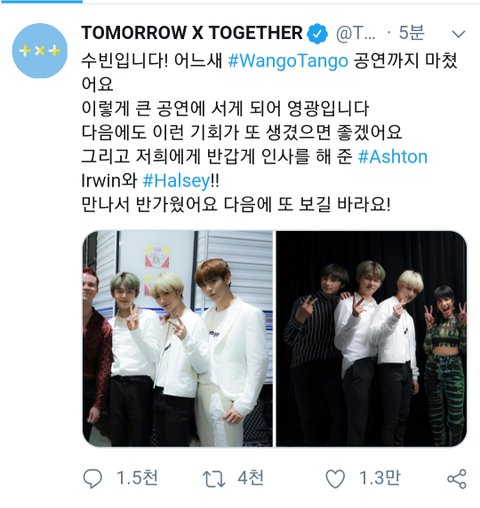The height and width of the screenshot is (508, 480).
Task: Retweet using the arrows icon
Action: point(214,479)
